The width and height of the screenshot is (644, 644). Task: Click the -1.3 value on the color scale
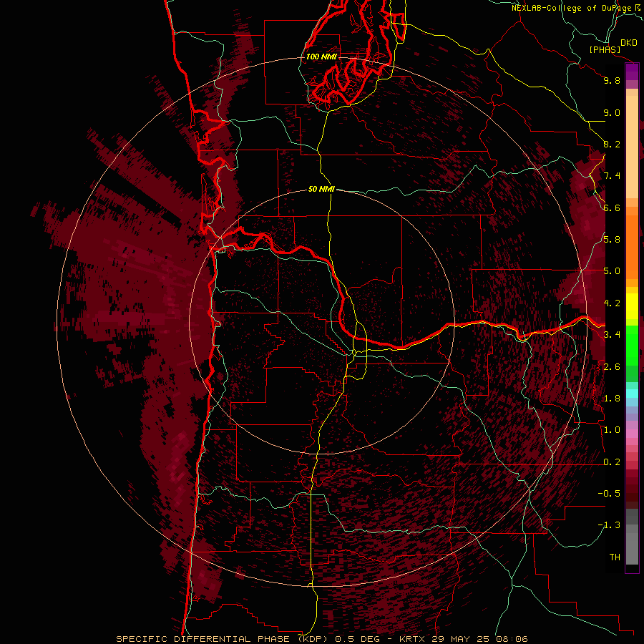pyautogui.click(x=609, y=525)
